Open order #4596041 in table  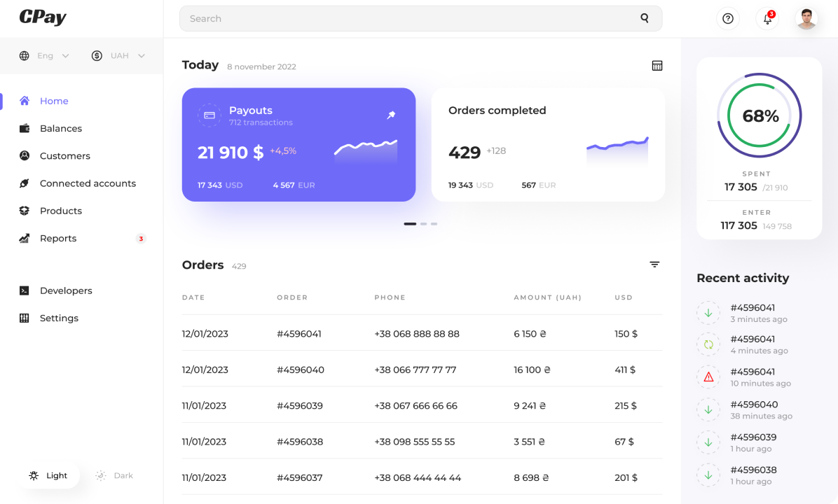tap(298, 334)
